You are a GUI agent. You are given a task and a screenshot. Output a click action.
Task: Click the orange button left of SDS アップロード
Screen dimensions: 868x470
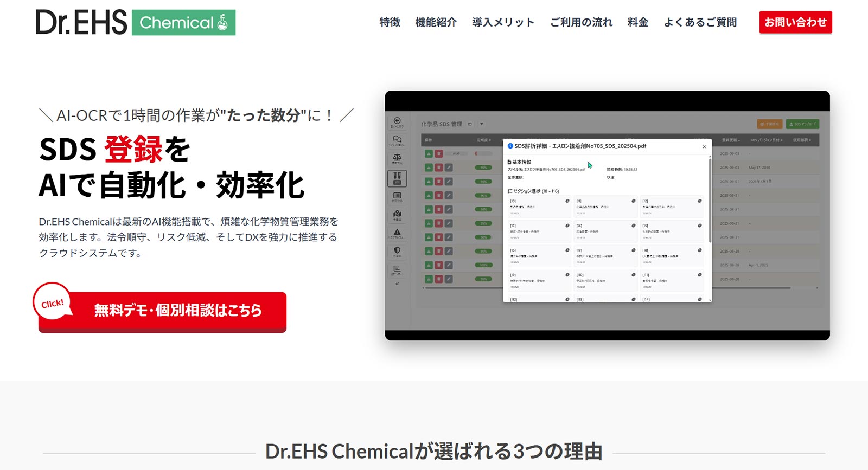point(769,124)
